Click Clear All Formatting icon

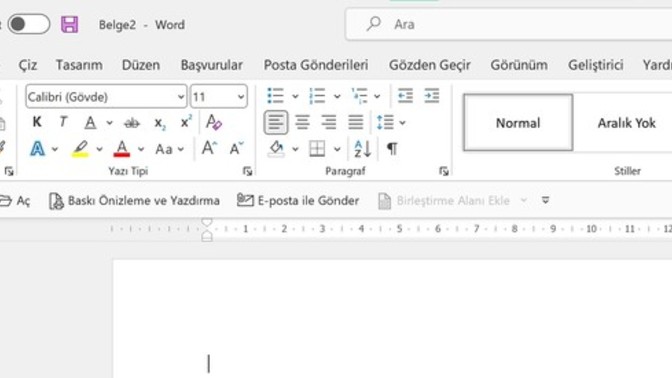[x=213, y=123]
